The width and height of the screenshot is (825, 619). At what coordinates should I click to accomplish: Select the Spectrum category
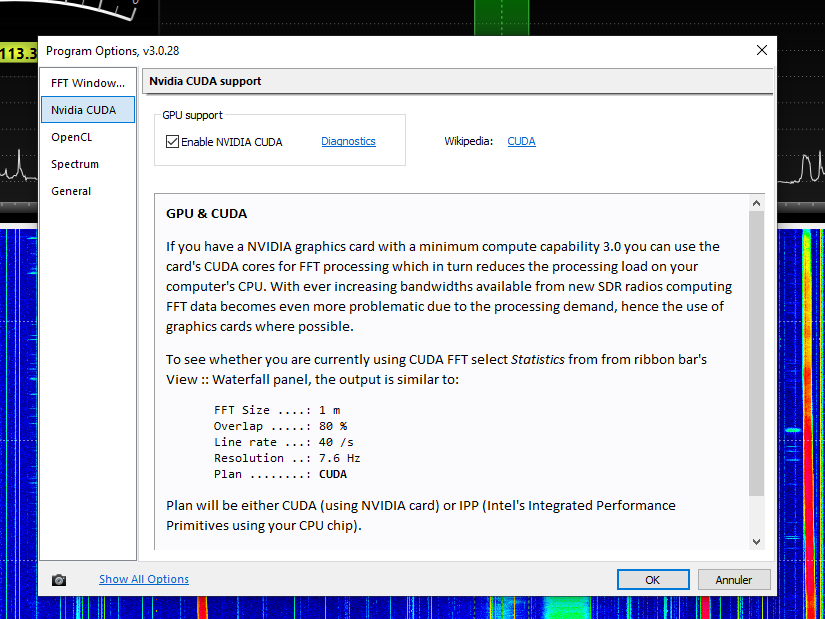tap(88, 164)
